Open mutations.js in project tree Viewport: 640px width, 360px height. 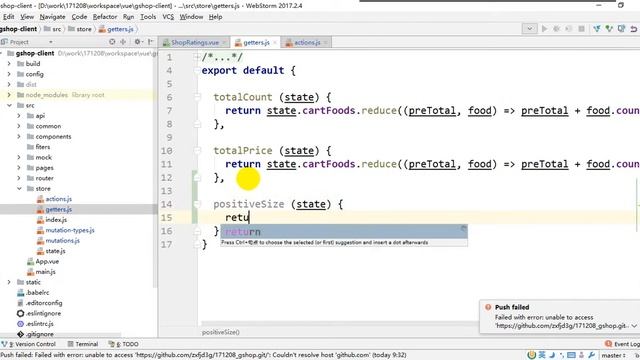point(62,240)
